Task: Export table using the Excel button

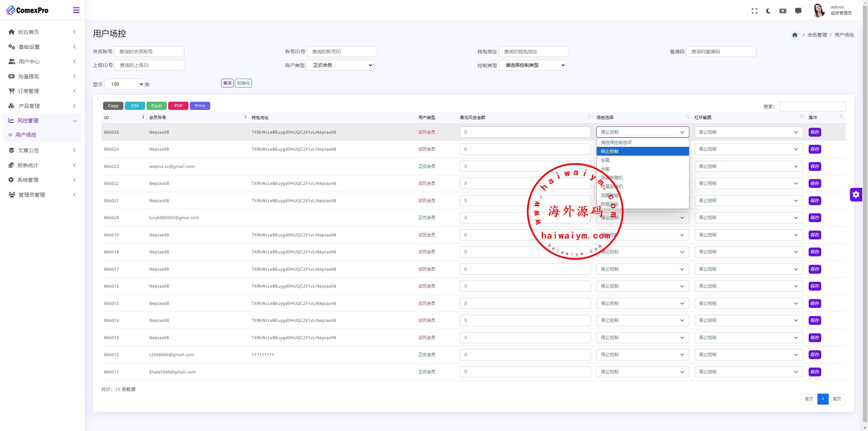Action: (x=156, y=106)
